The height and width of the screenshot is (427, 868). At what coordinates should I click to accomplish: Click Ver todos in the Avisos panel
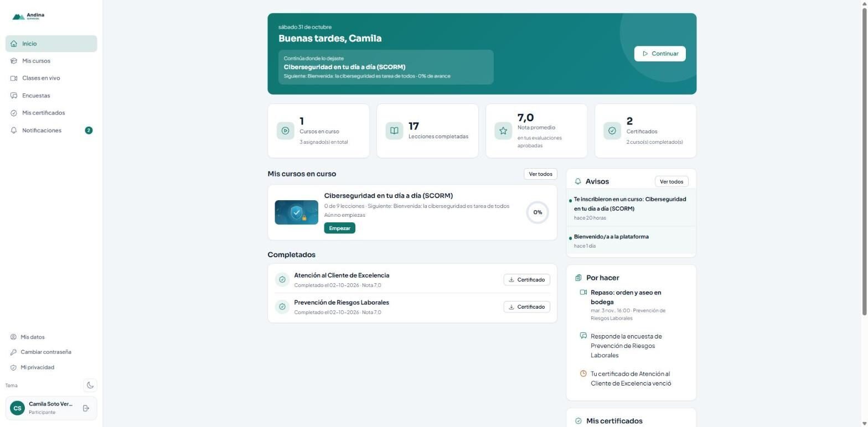tap(671, 181)
